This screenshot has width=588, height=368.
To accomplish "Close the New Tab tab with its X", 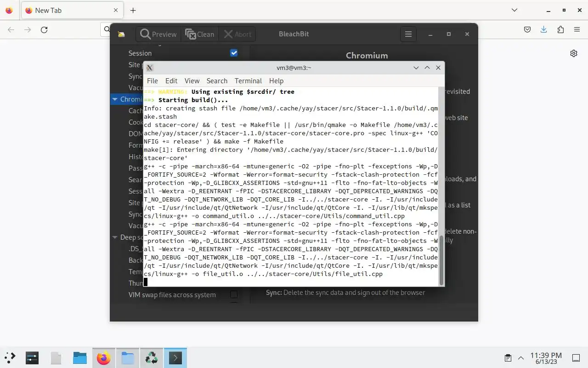I will (116, 10).
